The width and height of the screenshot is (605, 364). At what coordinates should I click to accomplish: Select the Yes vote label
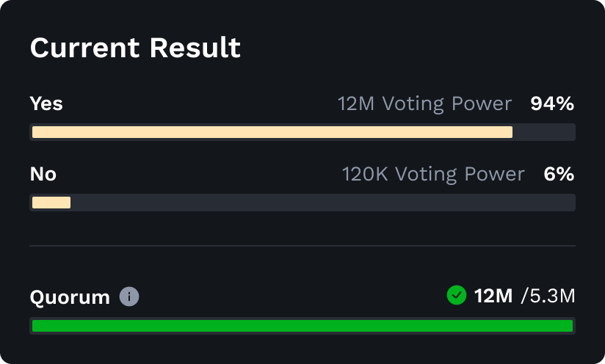pyautogui.click(x=46, y=103)
